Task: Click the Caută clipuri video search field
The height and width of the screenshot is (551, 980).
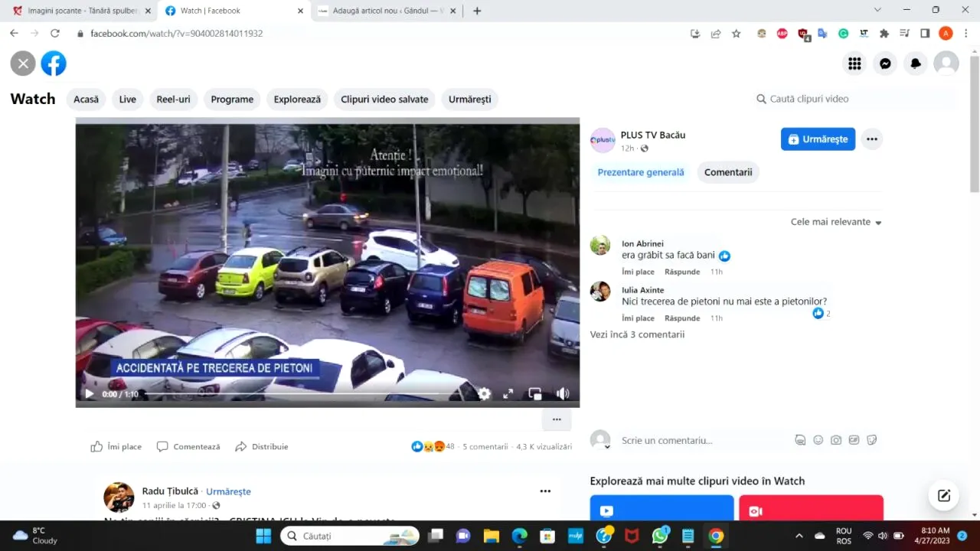Action: click(x=854, y=99)
